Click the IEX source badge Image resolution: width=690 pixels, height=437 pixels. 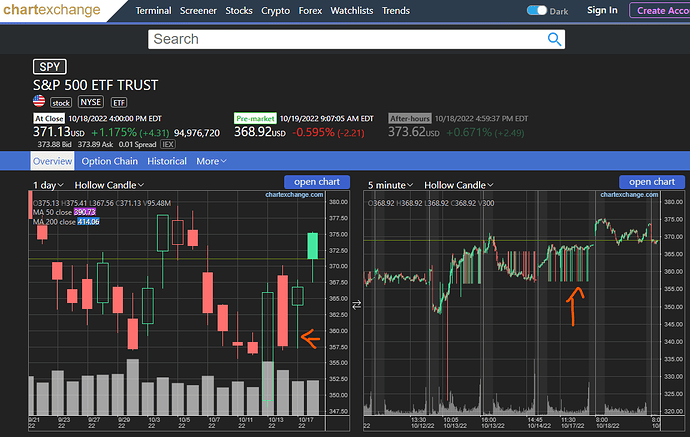coord(168,144)
